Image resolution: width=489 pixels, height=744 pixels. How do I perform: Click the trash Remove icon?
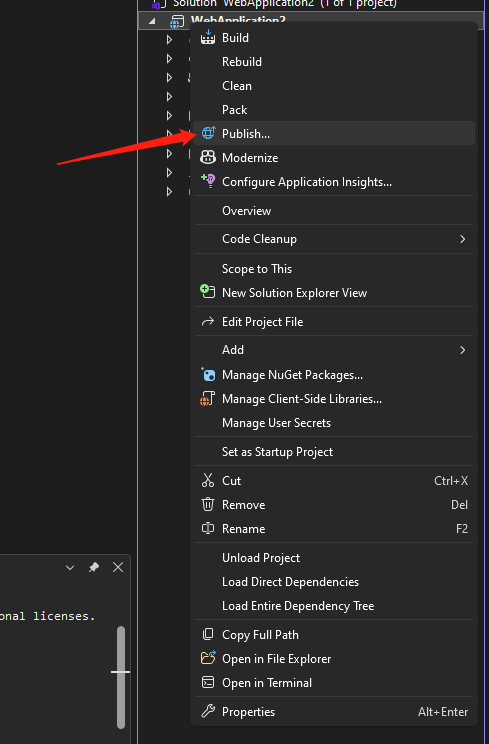[x=208, y=504]
